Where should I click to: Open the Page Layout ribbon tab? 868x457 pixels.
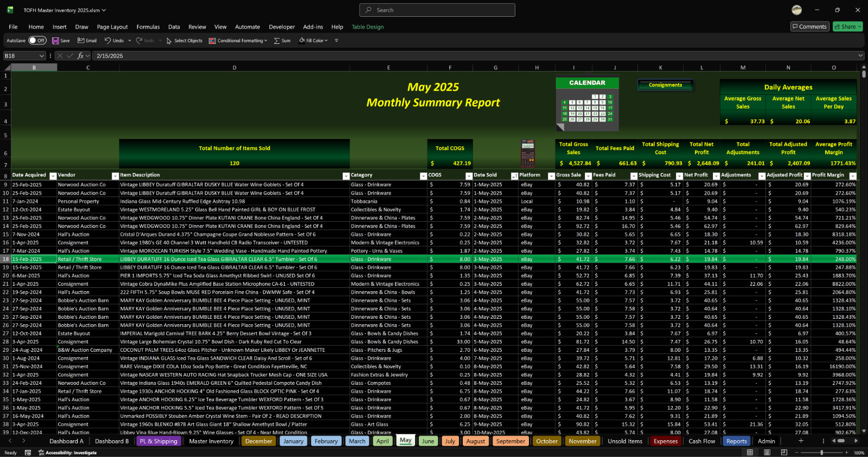[112, 27]
